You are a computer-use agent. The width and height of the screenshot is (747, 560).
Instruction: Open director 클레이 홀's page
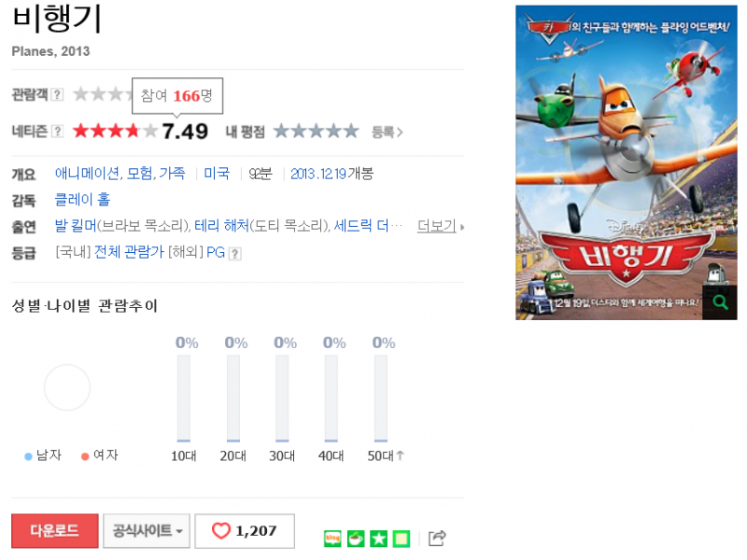(x=82, y=199)
